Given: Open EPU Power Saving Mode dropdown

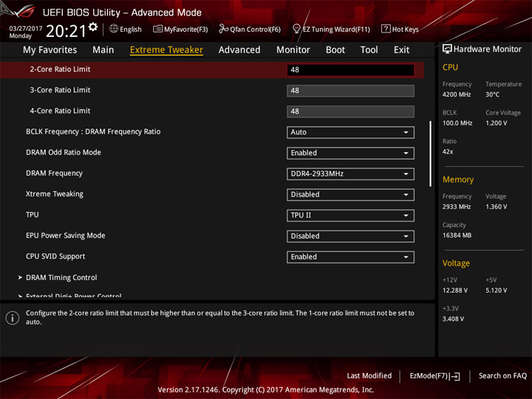Looking at the screenshot, I should pyautogui.click(x=350, y=236).
